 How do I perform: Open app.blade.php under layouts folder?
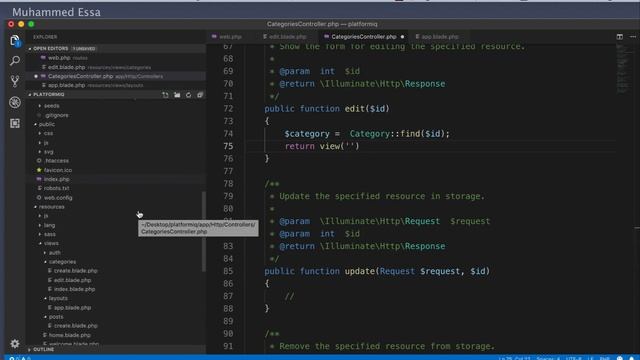(72, 307)
